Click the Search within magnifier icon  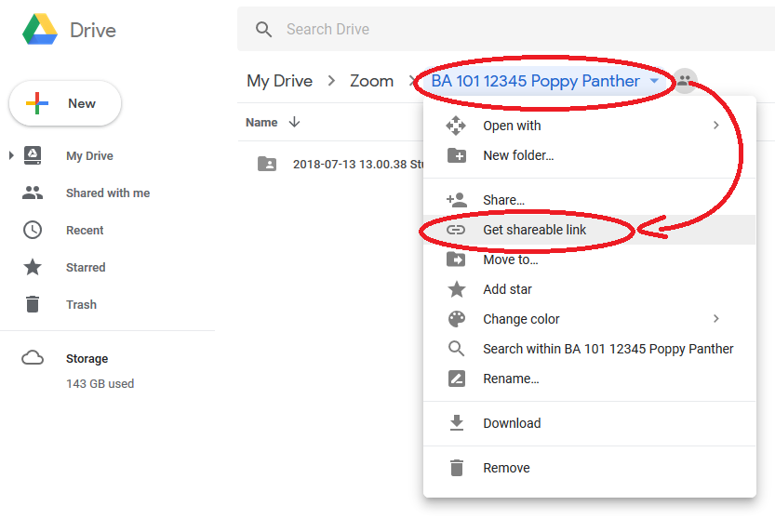tap(456, 349)
